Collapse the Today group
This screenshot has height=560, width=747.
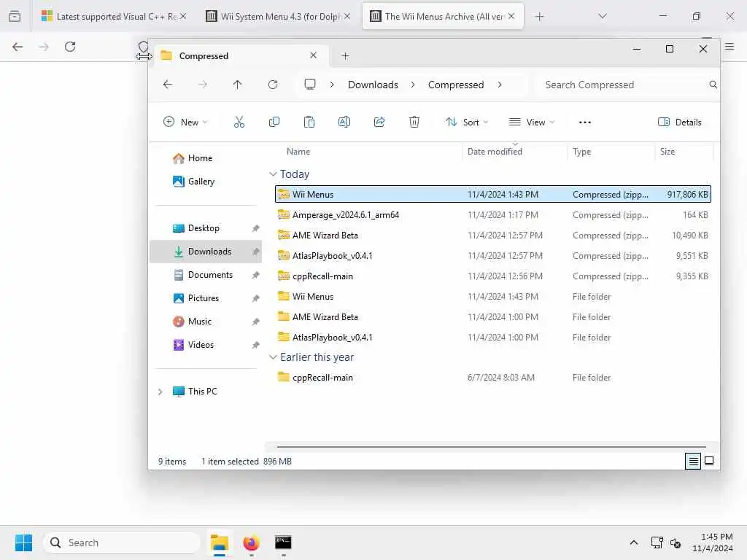pos(273,174)
